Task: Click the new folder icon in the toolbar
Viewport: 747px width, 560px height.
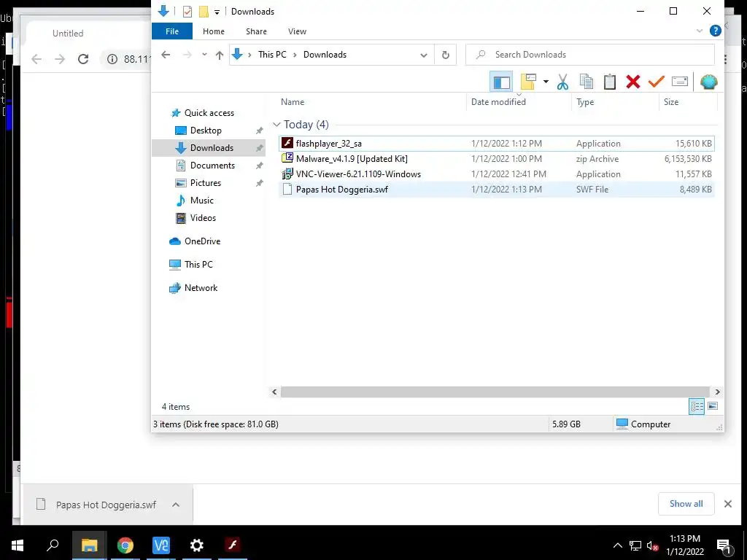Action: (528, 82)
